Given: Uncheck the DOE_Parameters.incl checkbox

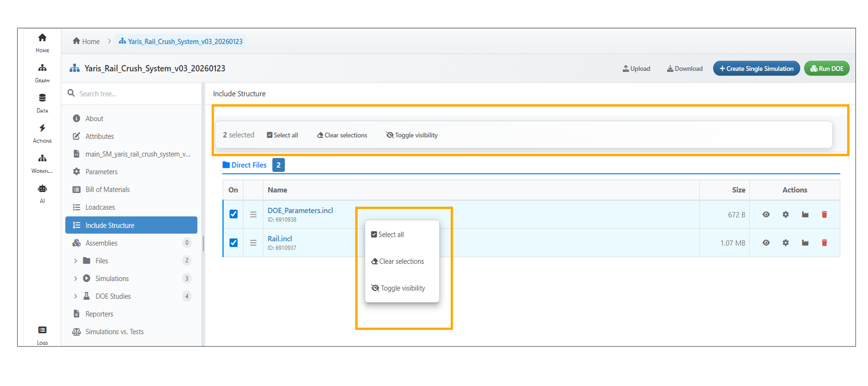Looking at the screenshot, I should click(233, 214).
